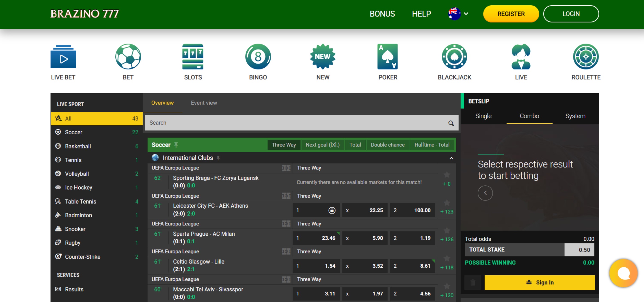The height and width of the screenshot is (302, 644).
Task: Select the Next goal market filter
Action: [x=322, y=145]
